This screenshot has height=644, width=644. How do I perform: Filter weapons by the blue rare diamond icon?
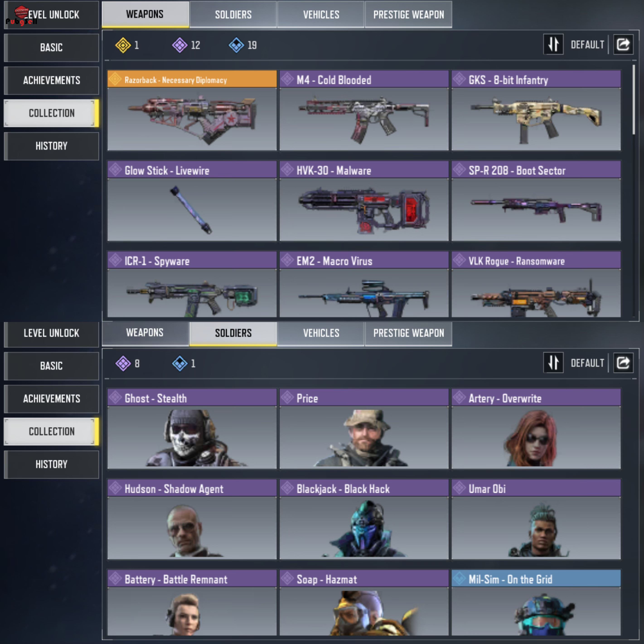click(x=236, y=45)
